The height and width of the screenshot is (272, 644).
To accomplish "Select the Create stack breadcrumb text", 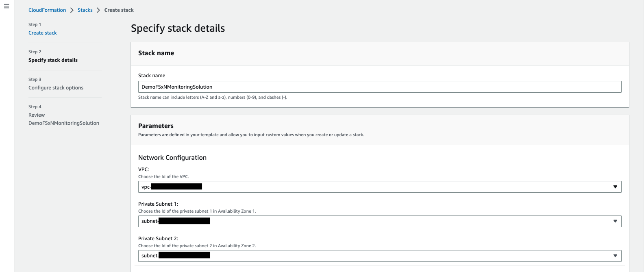I will pyautogui.click(x=119, y=10).
